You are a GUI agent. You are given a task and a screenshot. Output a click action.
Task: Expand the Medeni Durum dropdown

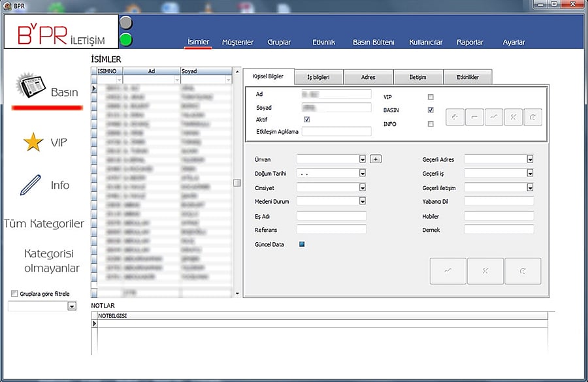pyautogui.click(x=362, y=201)
